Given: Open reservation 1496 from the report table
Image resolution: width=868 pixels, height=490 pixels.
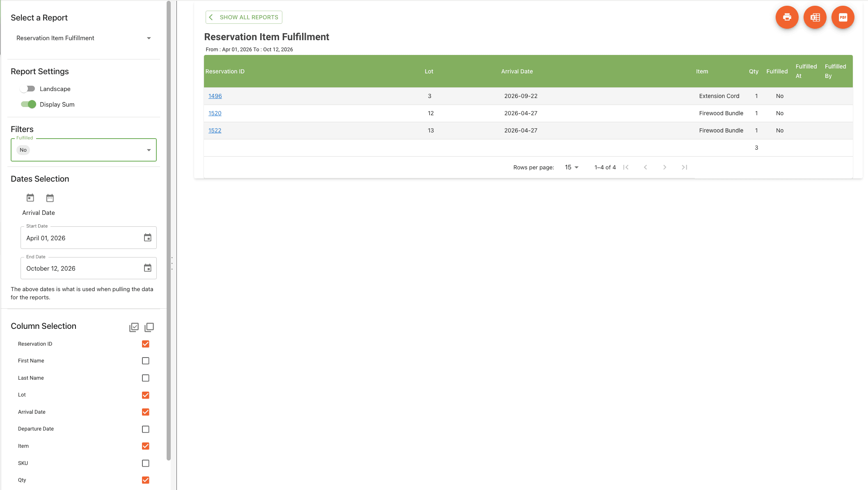Looking at the screenshot, I should point(215,96).
